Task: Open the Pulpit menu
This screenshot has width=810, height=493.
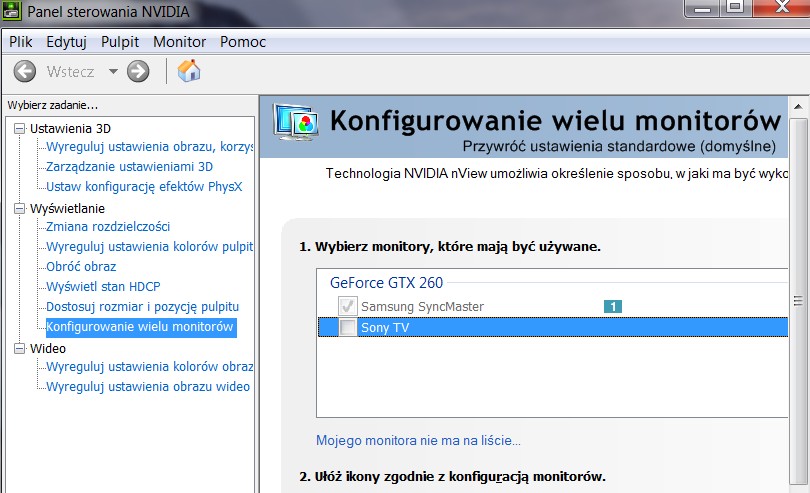Action: point(120,42)
